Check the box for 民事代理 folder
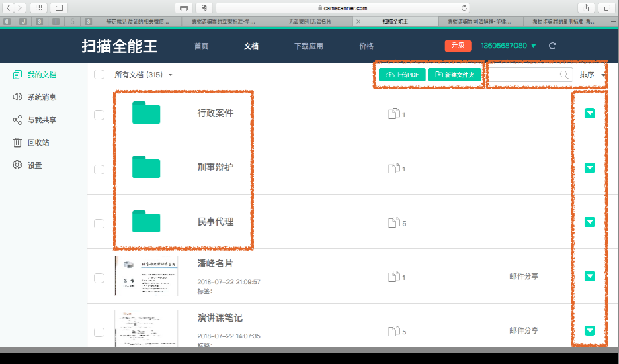Viewport: 619px width, 364px height. [x=99, y=224]
